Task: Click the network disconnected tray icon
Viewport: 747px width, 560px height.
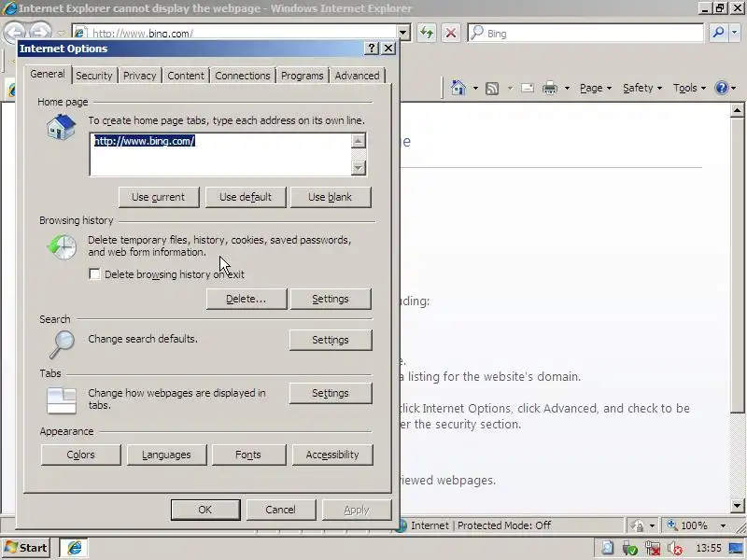Action: click(x=652, y=549)
